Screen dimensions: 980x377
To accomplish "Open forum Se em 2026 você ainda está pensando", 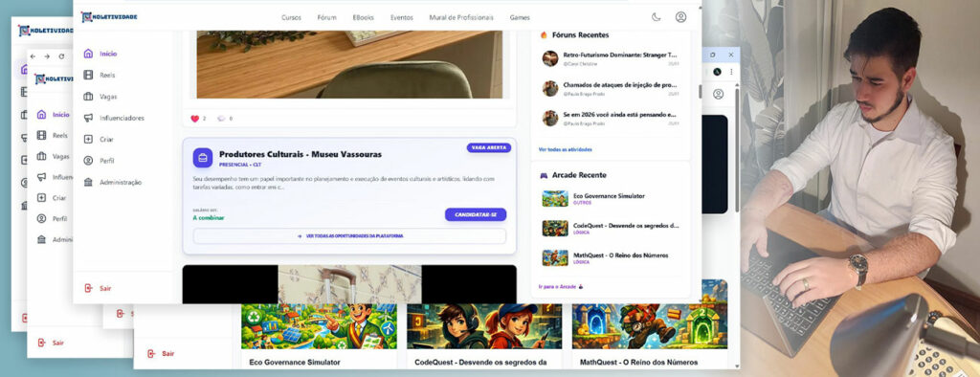I will [x=619, y=115].
